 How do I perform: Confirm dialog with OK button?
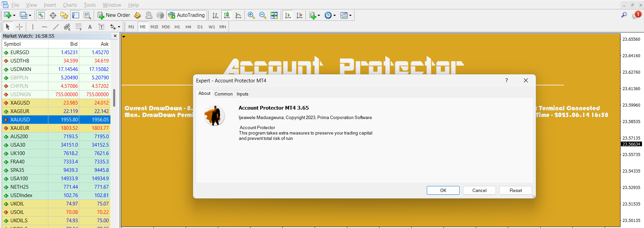(443, 190)
